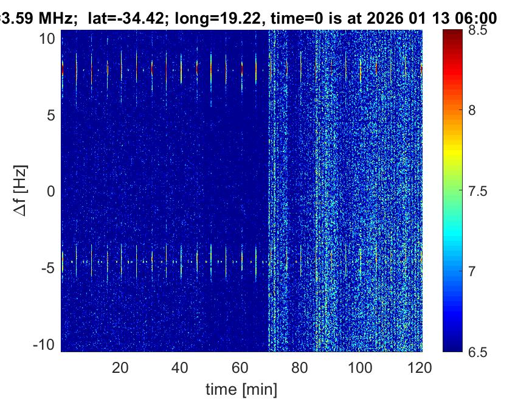532x399 pixels.
Task: Click y-axis tick label -10 at bottom
Action: pyautogui.click(x=46, y=344)
